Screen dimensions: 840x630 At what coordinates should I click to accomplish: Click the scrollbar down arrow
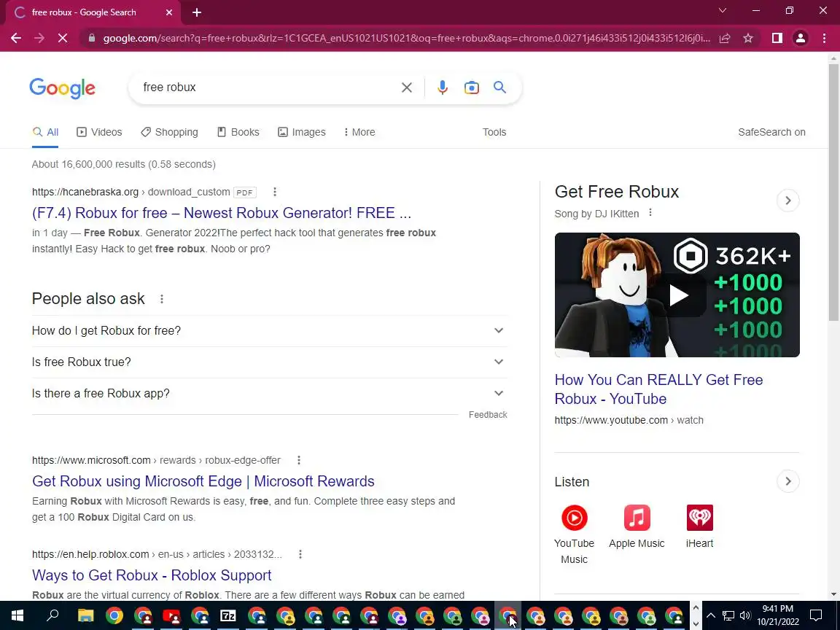pyautogui.click(x=833, y=594)
